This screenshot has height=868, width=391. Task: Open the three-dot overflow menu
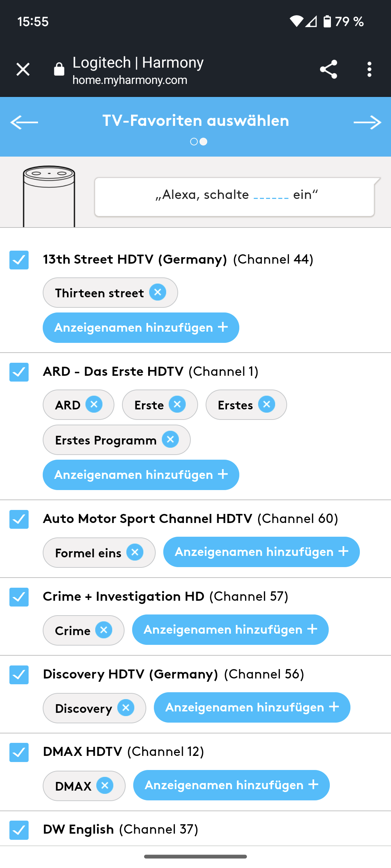coord(369,69)
